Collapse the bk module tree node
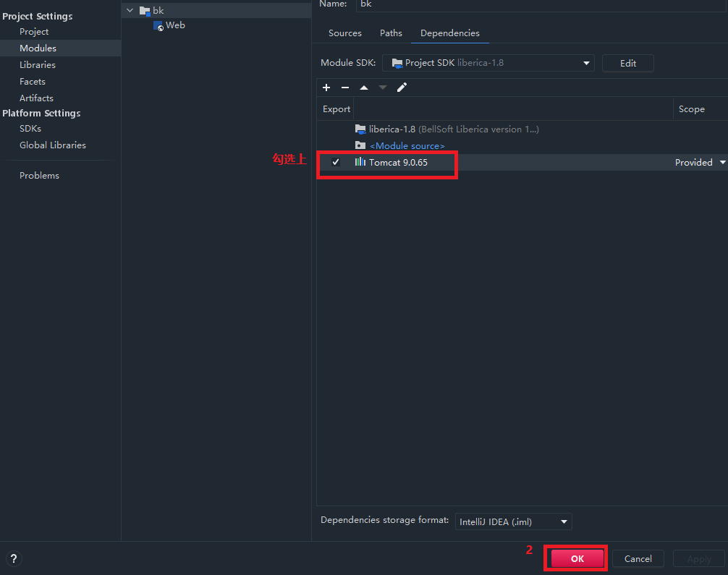Image resolution: width=728 pixels, height=575 pixels. (130, 10)
